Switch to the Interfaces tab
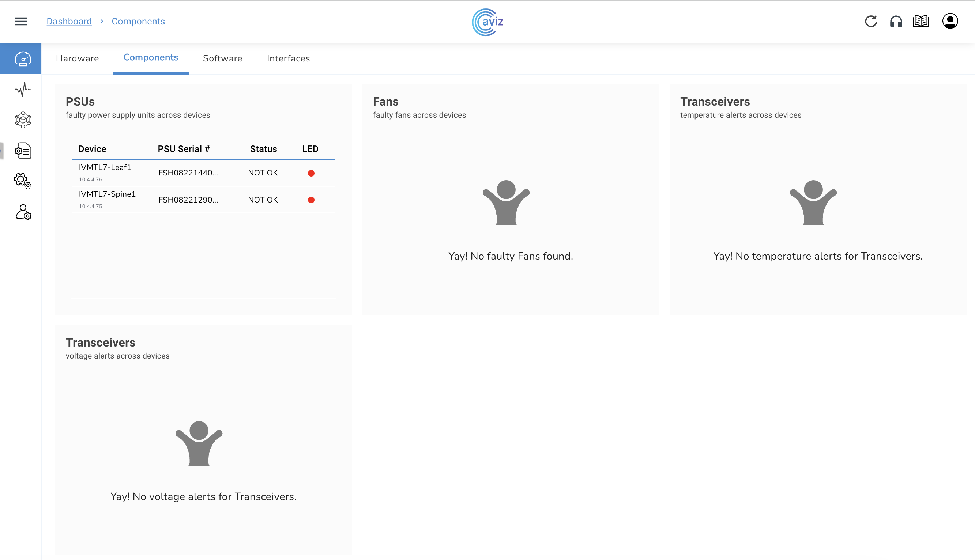The image size is (975, 560). click(288, 58)
